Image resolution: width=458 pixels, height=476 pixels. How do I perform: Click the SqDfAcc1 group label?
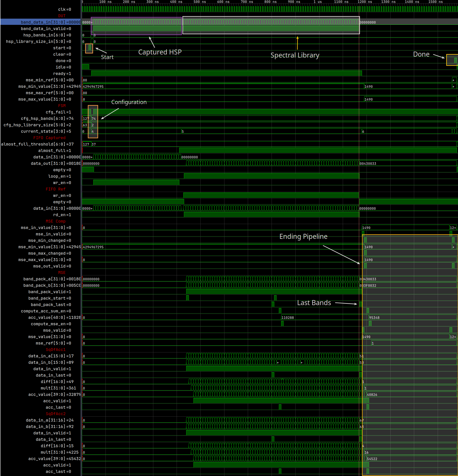coord(56,350)
